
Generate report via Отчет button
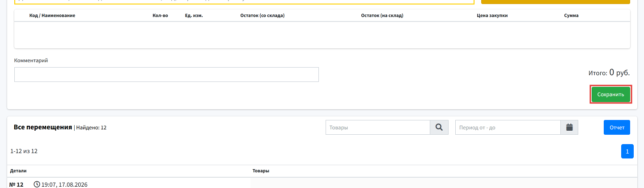[x=617, y=128]
